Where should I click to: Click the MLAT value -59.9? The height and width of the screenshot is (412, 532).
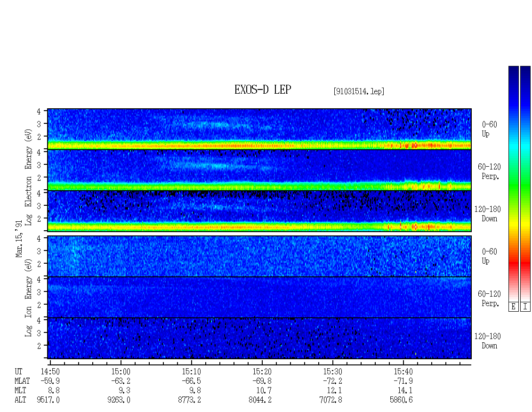(x=50, y=381)
